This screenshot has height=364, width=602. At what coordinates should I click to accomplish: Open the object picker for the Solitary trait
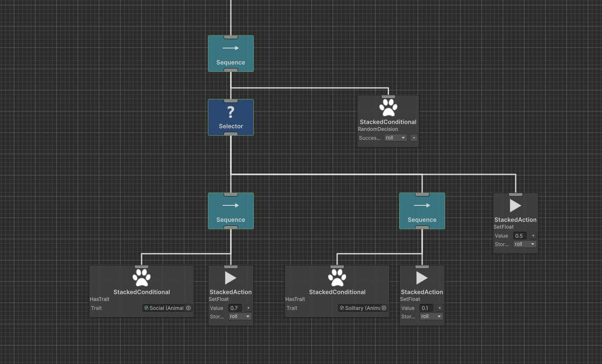tap(384, 308)
